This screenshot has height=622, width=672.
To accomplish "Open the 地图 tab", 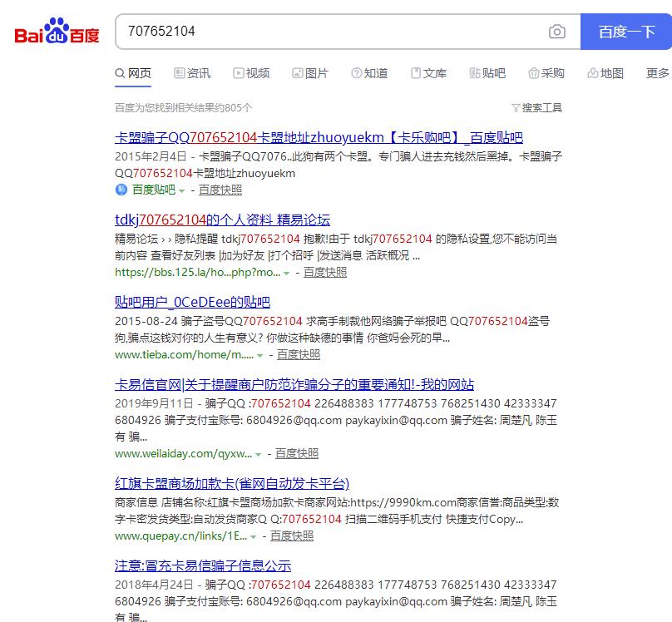I will click(605, 73).
